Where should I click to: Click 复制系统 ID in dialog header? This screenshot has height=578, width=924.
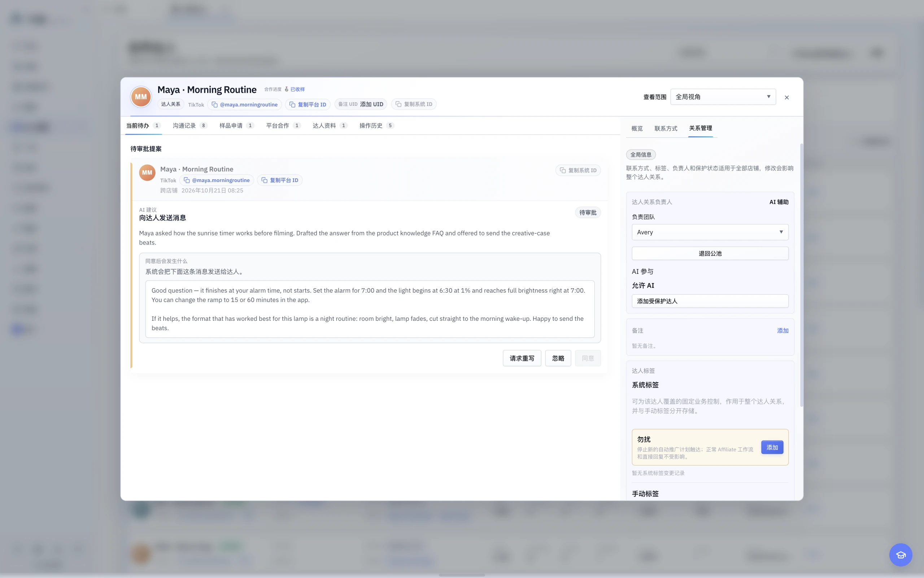tap(414, 104)
